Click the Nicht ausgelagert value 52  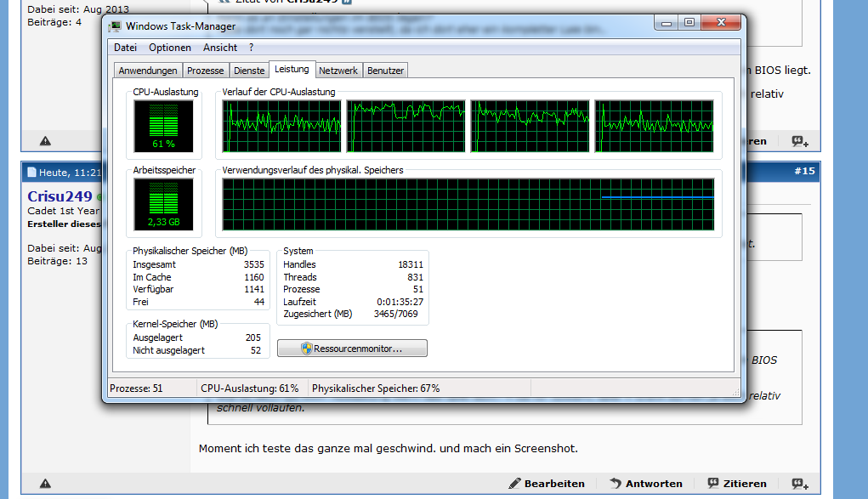(x=256, y=350)
